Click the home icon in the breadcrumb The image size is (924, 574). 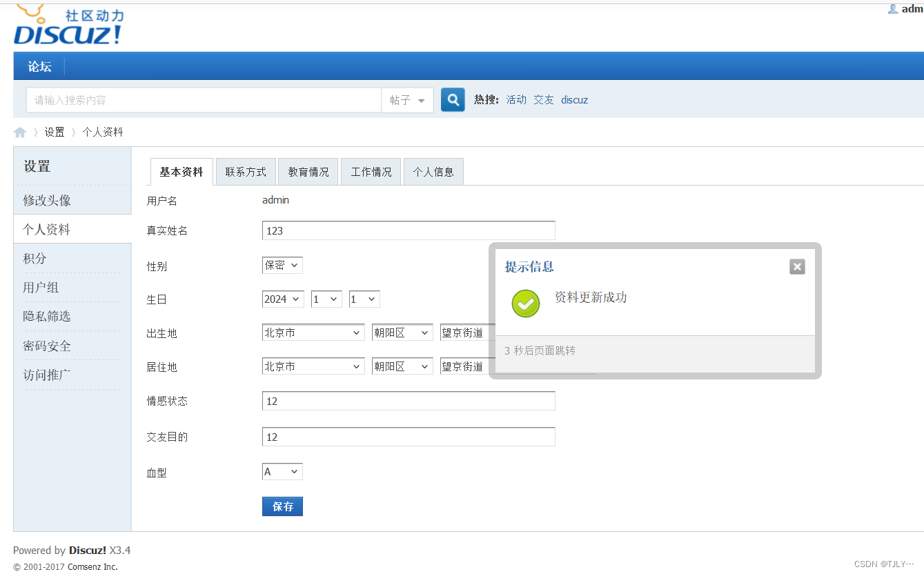coord(19,132)
